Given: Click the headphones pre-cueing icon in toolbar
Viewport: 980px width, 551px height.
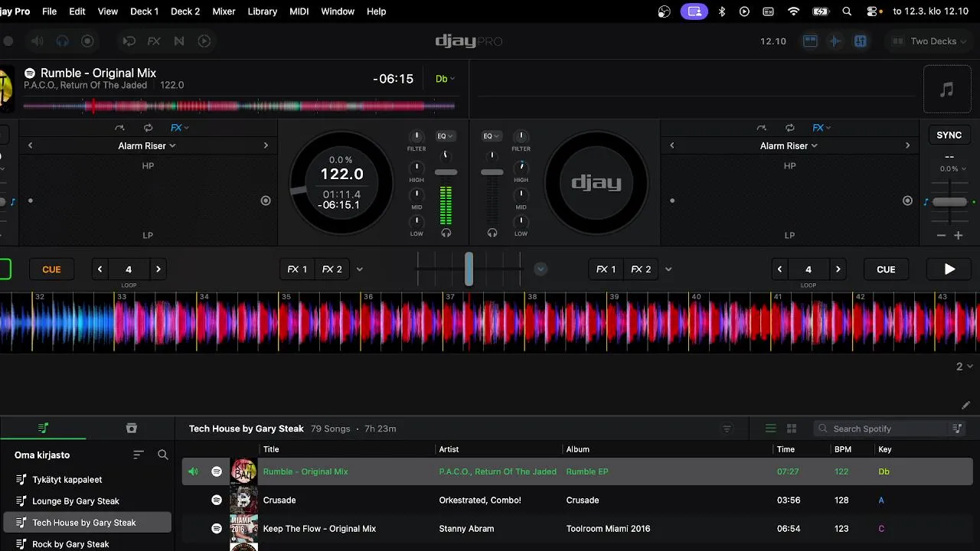Looking at the screenshot, I should [x=63, y=41].
